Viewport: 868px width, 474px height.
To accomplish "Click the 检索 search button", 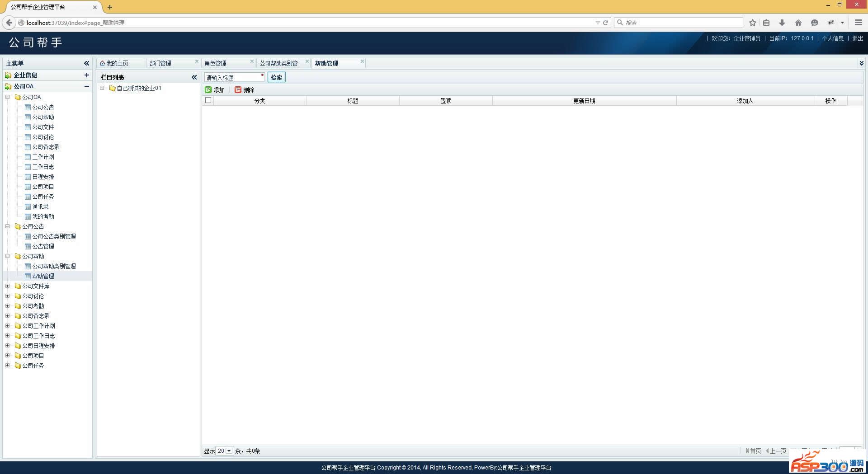I will point(276,77).
